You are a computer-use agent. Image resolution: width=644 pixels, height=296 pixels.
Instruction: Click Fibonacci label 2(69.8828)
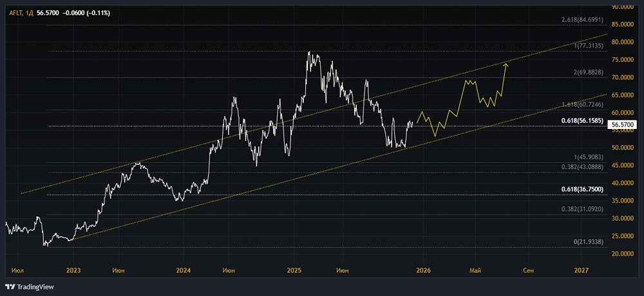(589, 72)
